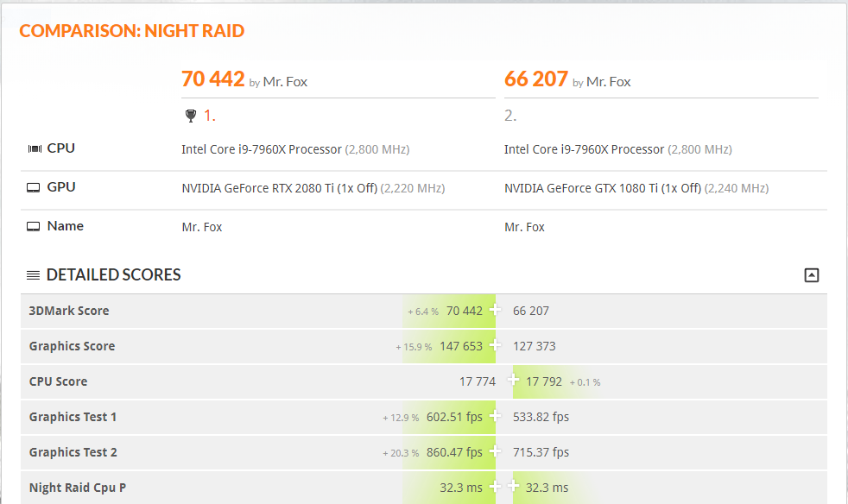Click the + 6.4 % difference label
Viewport: 848px width, 504px height.
click(x=423, y=312)
